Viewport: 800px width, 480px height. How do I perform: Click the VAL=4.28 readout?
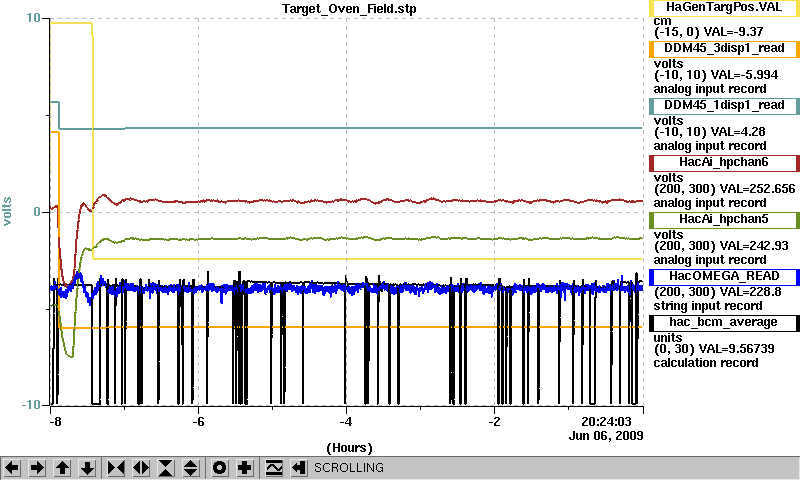coord(738,133)
